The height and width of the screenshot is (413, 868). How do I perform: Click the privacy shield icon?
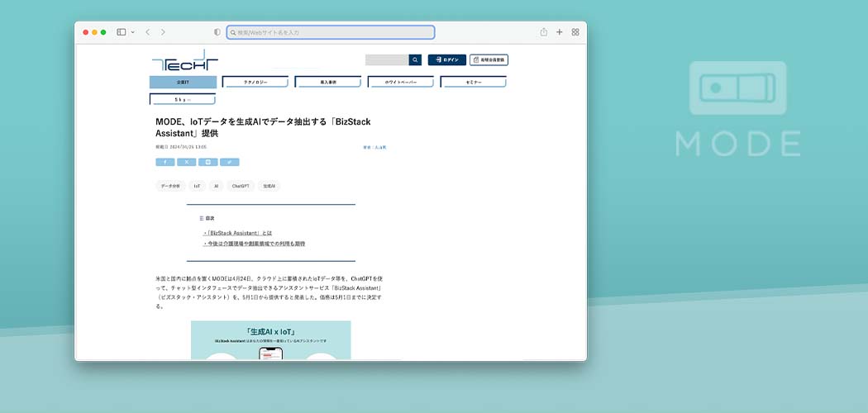(217, 32)
